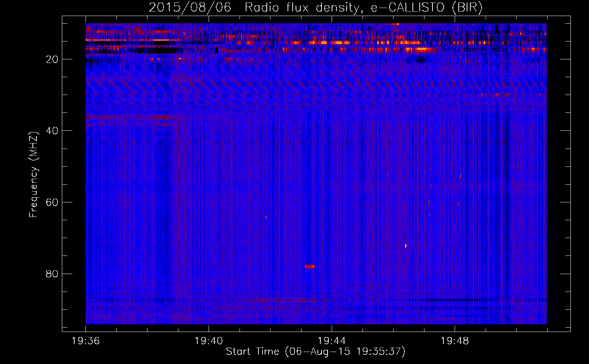
Task: Click the '19:44' time tick label
Action: (x=332, y=341)
